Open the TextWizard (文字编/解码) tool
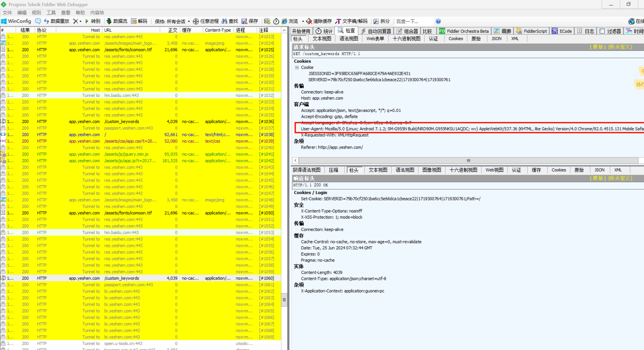Image resolution: width=644 pixels, height=350 pixels. [351, 21]
